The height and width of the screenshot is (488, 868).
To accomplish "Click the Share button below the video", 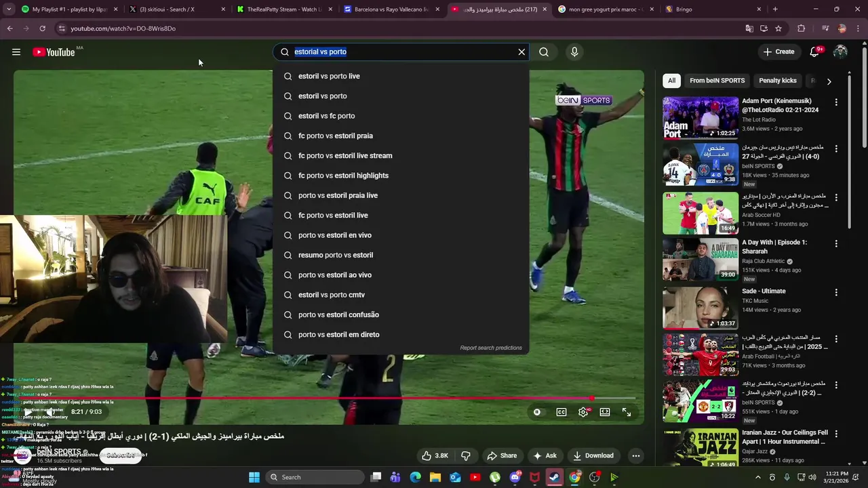I will pos(502,456).
